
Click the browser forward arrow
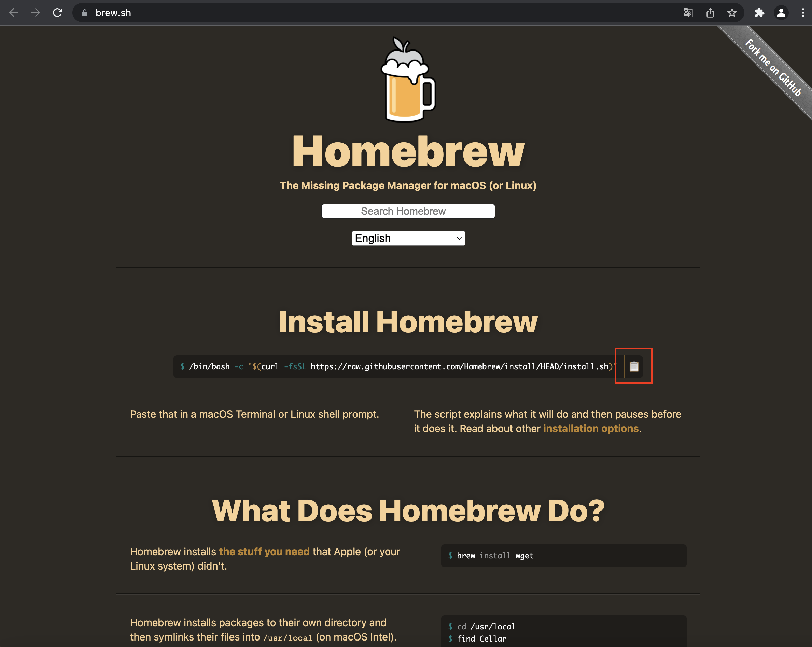click(36, 13)
